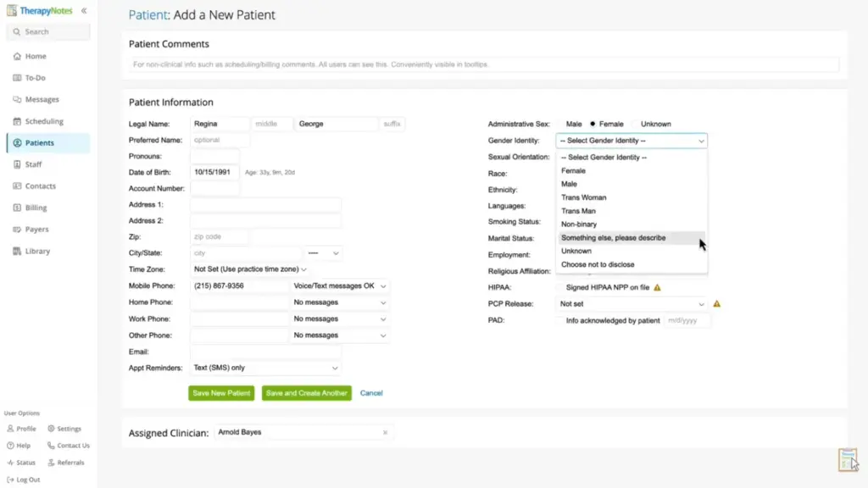The height and width of the screenshot is (488, 868).
Task: Click the Email input field
Action: tap(265, 352)
